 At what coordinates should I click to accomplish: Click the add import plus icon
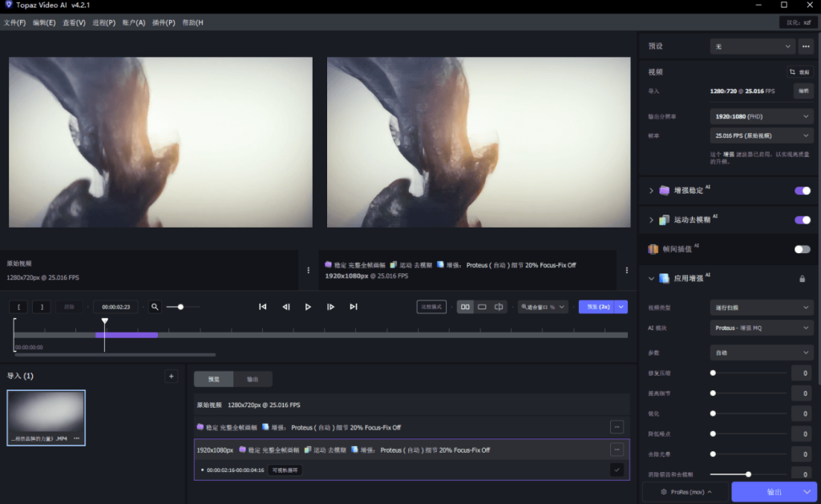click(x=170, y=376)
